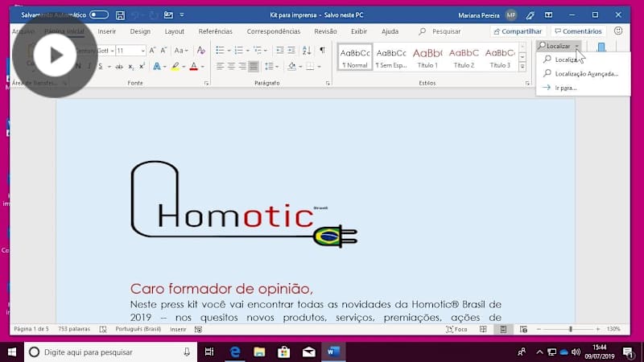Open the bullets list dropdown arrow
This screenshot has height=362, width=644.
tap(229, 51)
